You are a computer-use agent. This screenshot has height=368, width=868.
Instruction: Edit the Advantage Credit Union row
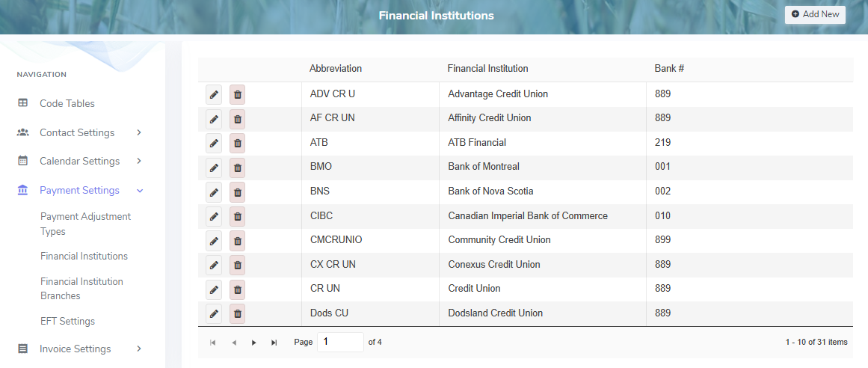tap(214, 94)
